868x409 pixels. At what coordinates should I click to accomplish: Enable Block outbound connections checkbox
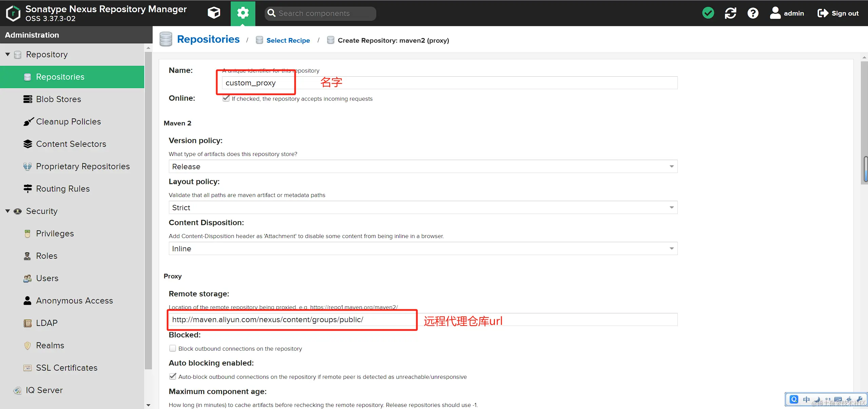(173, 348)
